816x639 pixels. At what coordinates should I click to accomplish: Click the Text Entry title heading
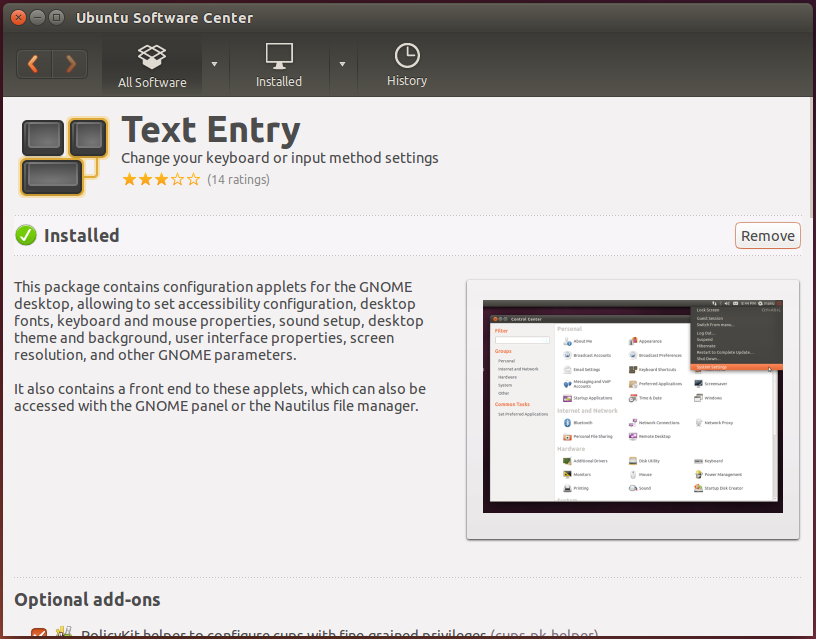211,130
